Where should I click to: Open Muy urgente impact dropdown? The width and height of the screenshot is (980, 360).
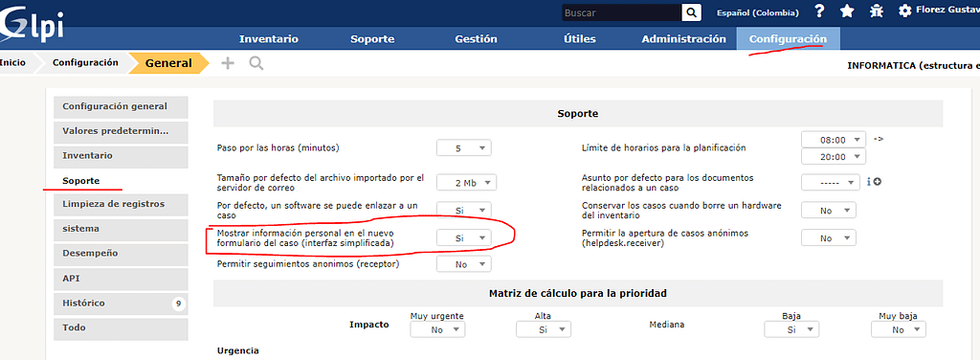point(437,329)
